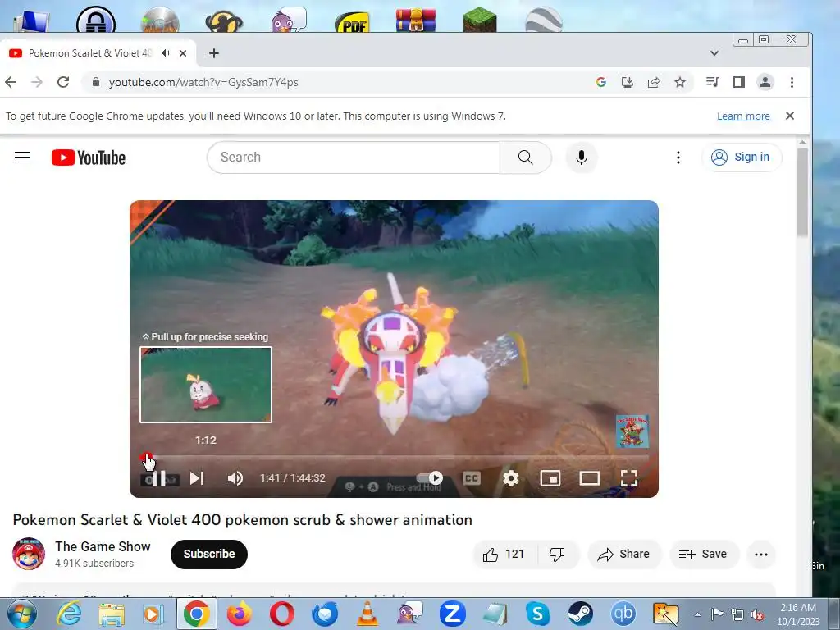840x630 pixels.
Task: Launch Internet Explorer from taskbar
Action: tap(69, 614)
